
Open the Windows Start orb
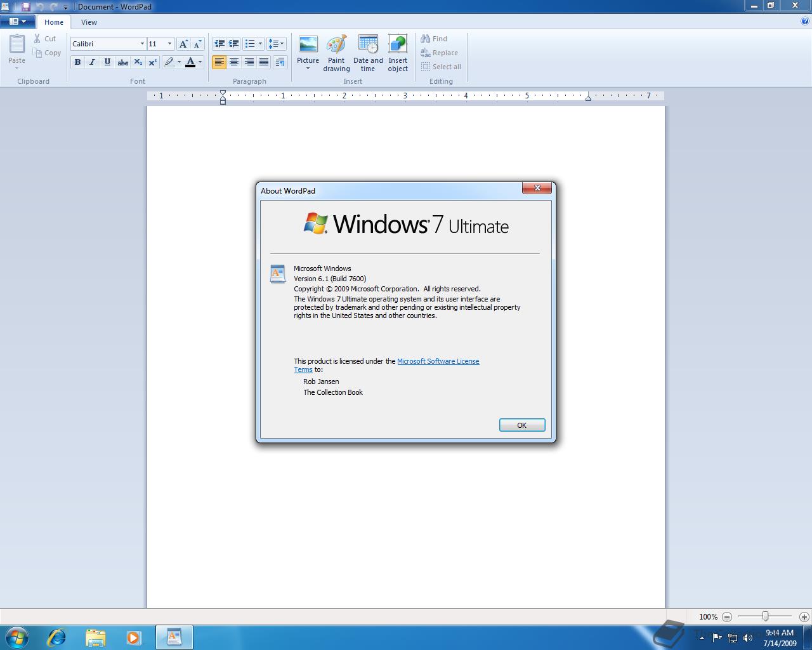(18, 637)
